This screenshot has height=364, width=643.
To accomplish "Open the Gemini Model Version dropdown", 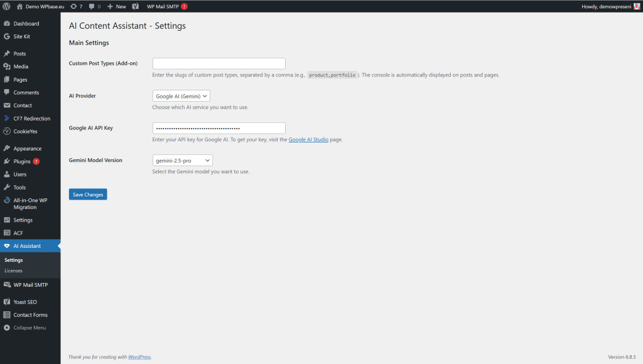I will [x=183, y=160].
